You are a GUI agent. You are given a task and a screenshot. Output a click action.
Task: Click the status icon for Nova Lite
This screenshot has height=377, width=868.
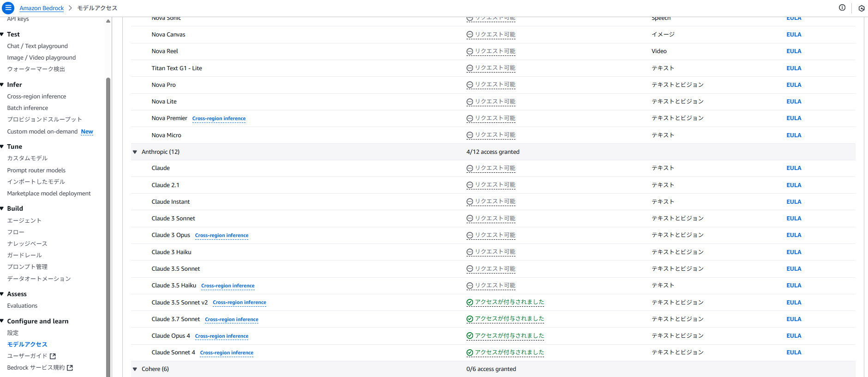(x=470, y=102)
